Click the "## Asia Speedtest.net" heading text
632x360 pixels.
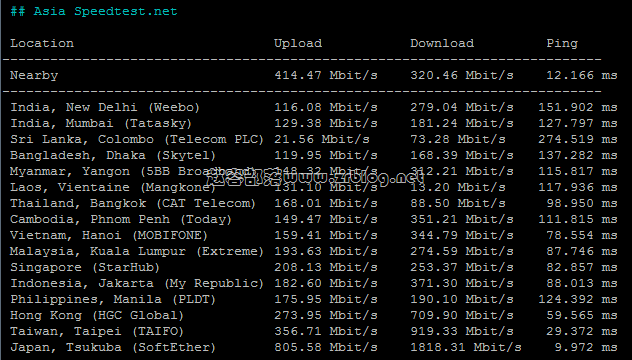[x=94, y=11]
